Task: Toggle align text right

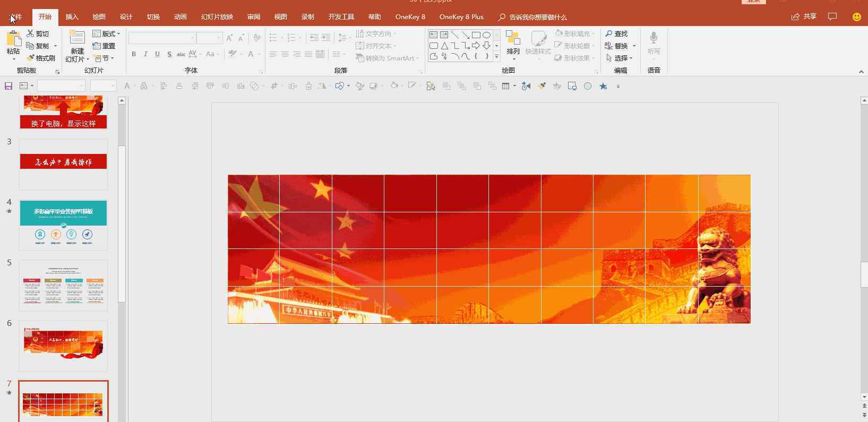Action: click(x=297, y=54)
